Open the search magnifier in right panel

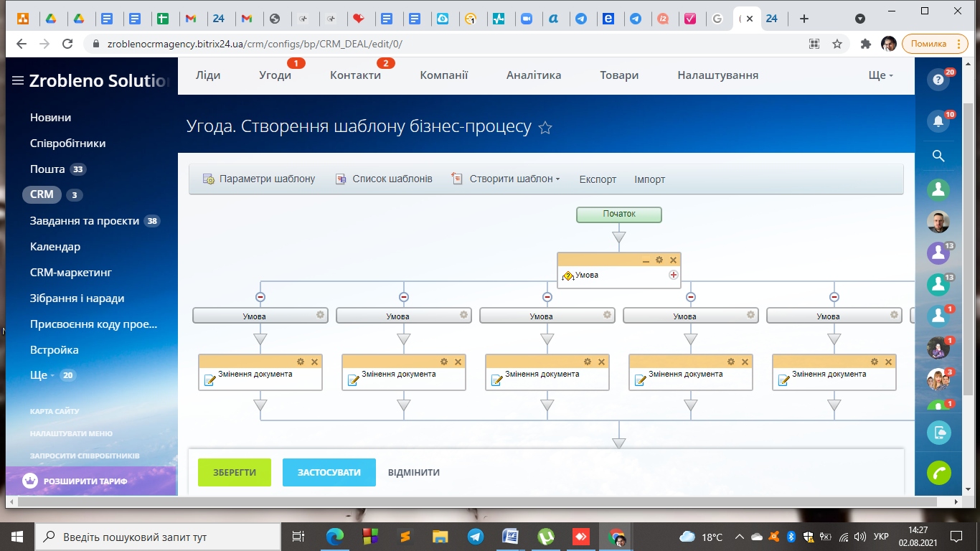click(938, 156)
